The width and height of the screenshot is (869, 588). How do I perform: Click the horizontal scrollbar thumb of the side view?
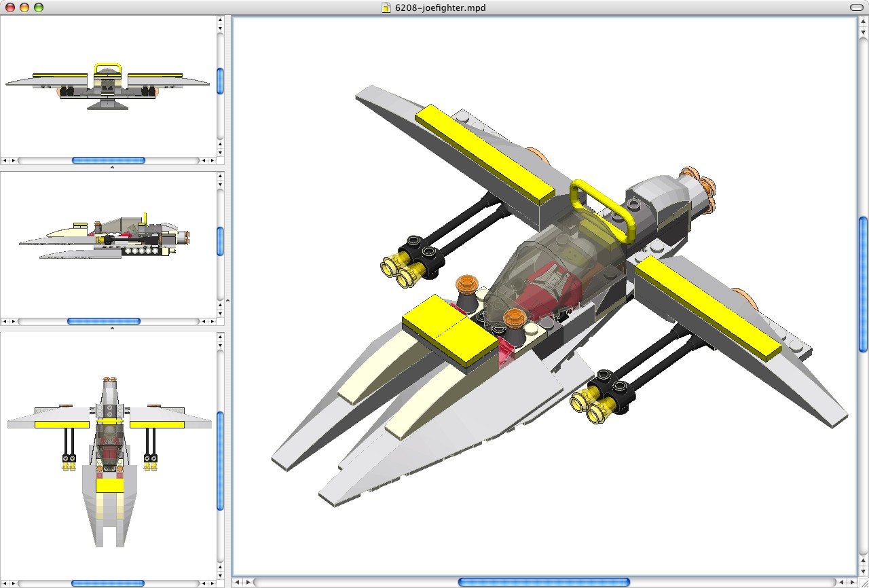coord(109,320)
